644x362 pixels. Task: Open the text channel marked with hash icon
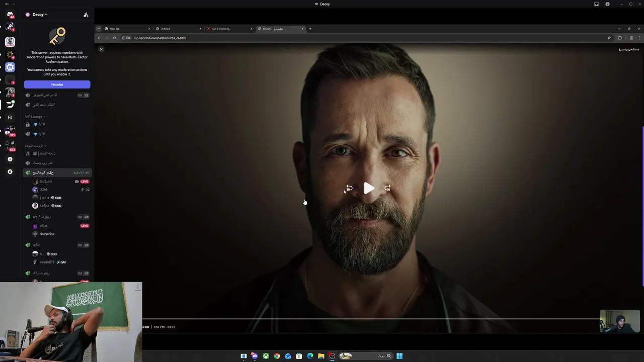click(57, 153)
